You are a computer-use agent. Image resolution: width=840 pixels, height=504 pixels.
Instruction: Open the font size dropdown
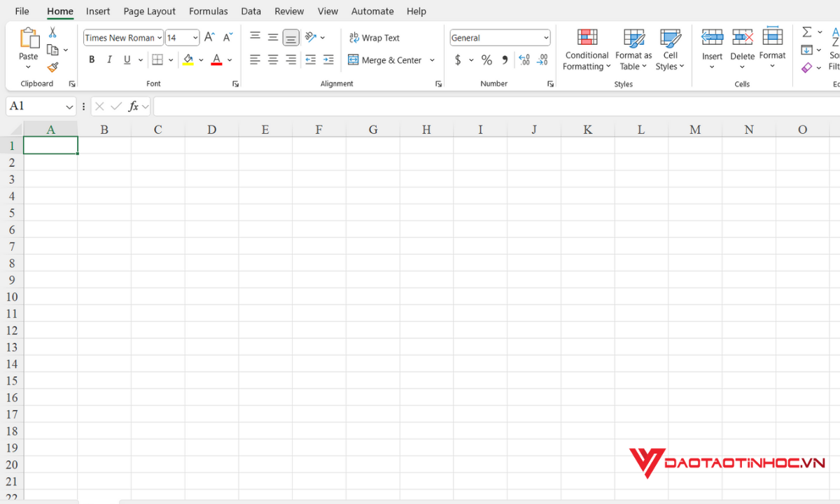coord(195,38)
